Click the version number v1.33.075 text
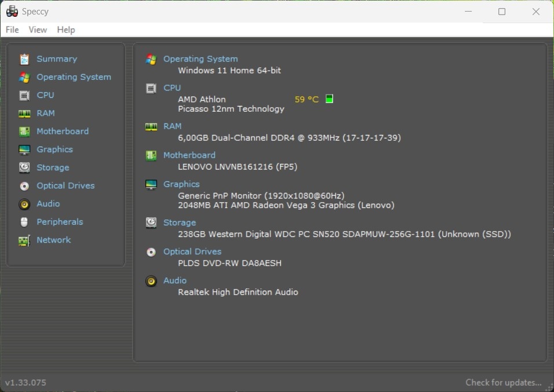Image resolution: width=554 pixels, height=392 pixels. [25, 382]
